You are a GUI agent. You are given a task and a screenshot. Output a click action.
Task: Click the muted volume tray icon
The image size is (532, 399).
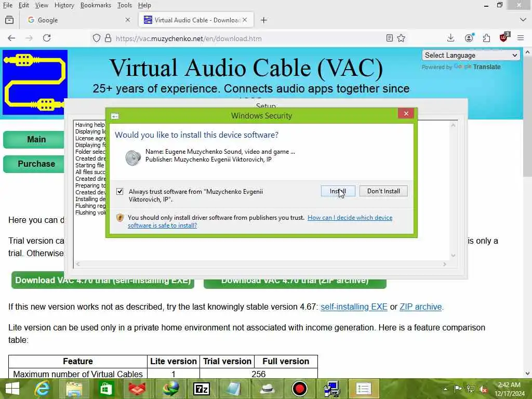[x=483, y=389]
